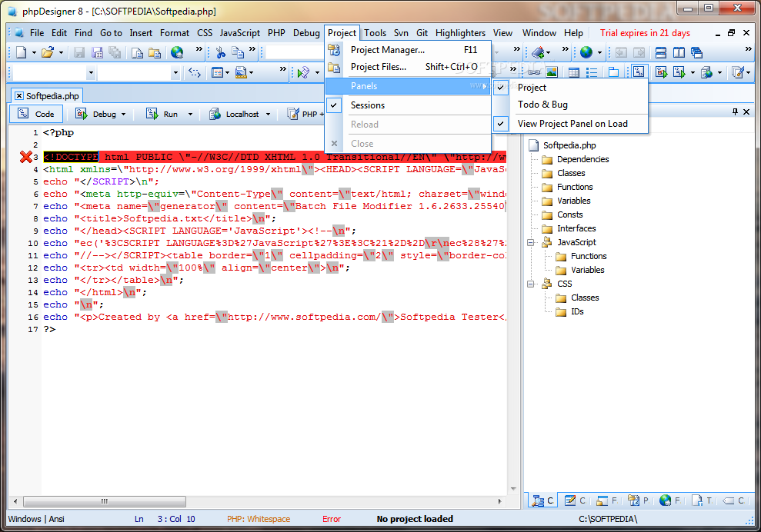The width and height of the screenshot is (761, 532).
Task: Select Project Manager menu entry
Action: point(408,49)
